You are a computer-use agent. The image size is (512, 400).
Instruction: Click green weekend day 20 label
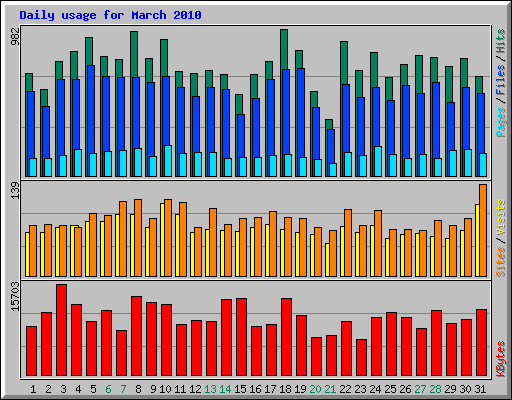315,389
